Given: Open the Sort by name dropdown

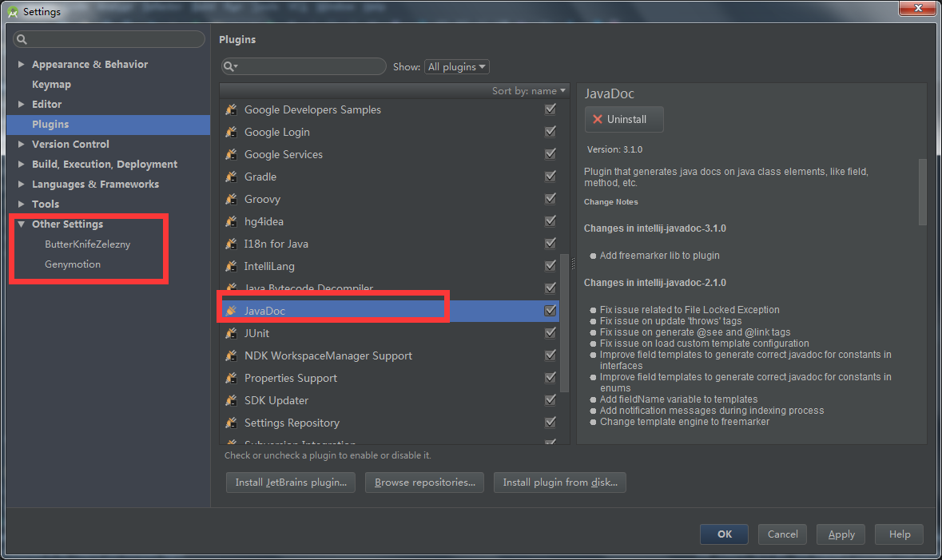Looking at the screenshot, I should coord(529,91).
